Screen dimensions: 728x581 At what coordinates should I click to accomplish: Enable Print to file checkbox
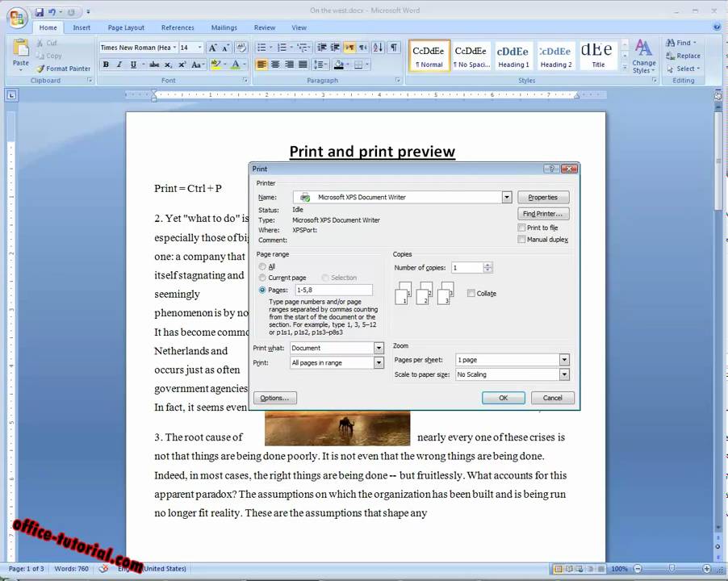(x=521, y=228)
